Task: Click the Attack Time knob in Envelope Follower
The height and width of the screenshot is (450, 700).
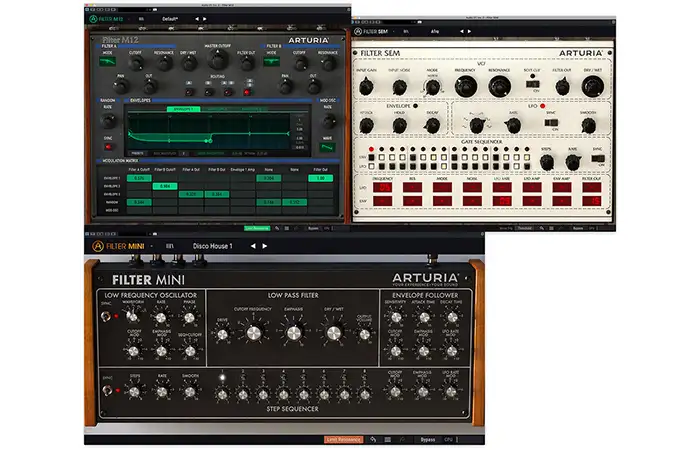Action: 424,317
